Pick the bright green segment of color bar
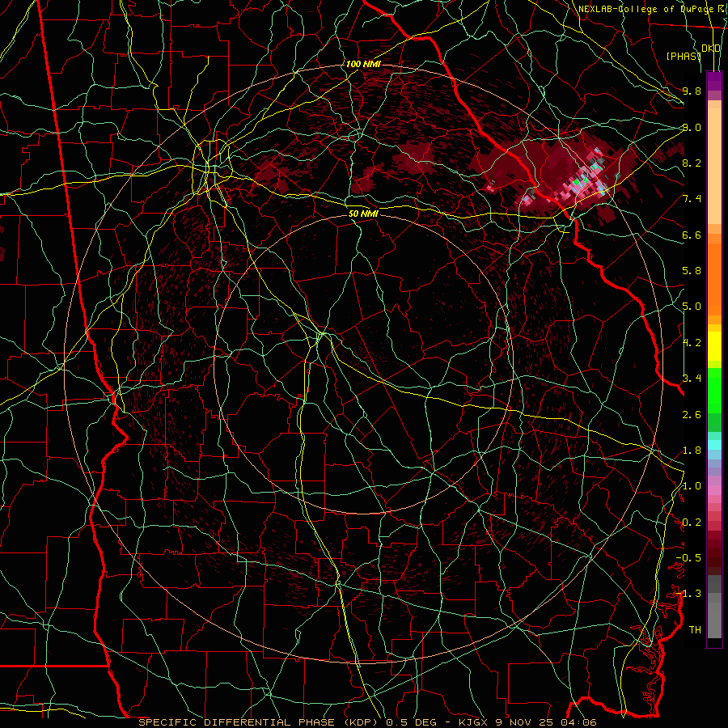728x728 pixels. coord(714,391)
